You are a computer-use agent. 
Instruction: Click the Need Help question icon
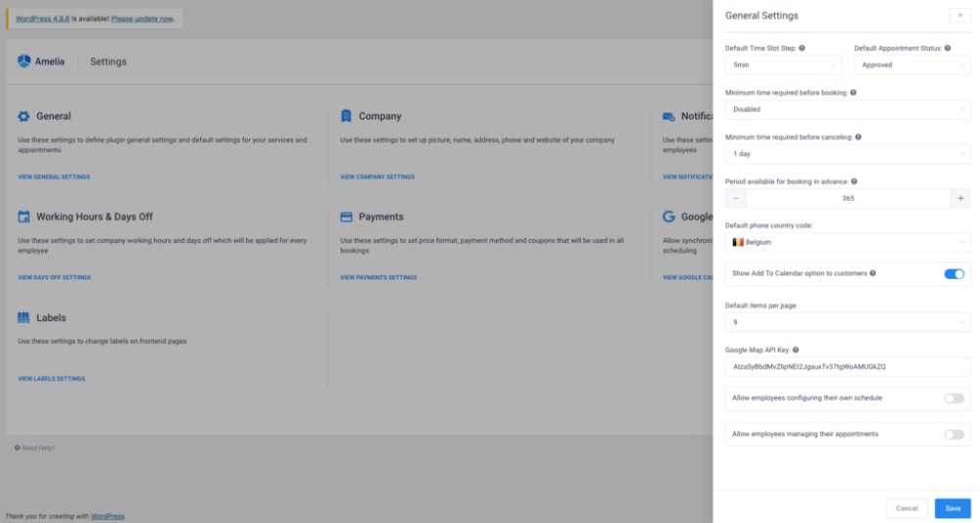click(17, 448)
